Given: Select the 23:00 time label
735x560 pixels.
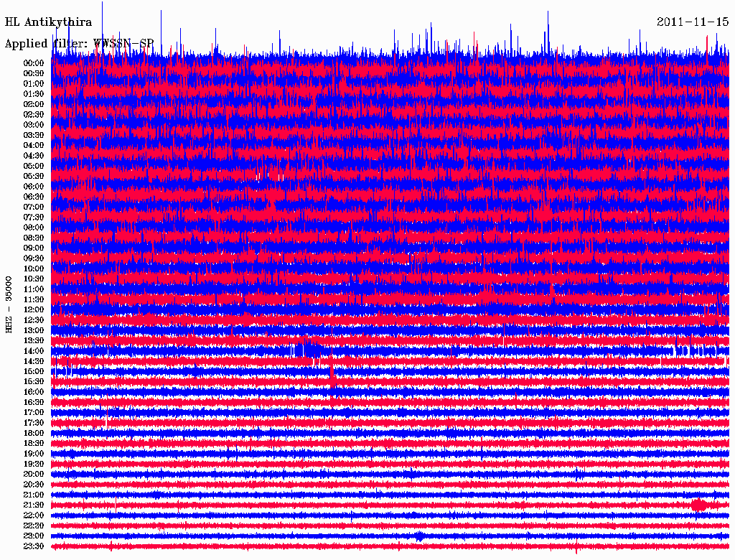Looking at the screenshot, I should tap(34, 536).
